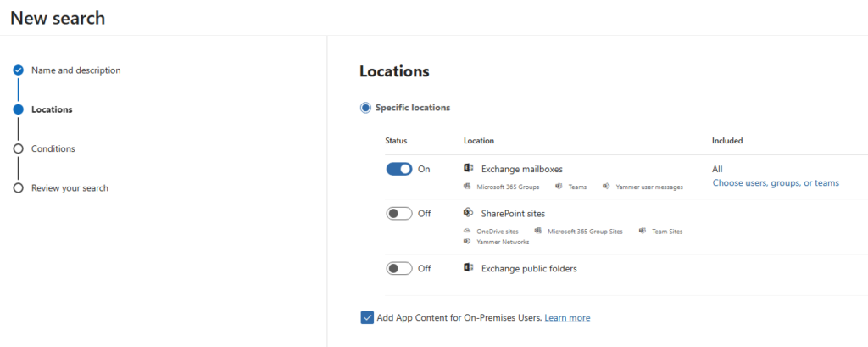Turn on the SharePoint sites toggle

tap(399, 214)
